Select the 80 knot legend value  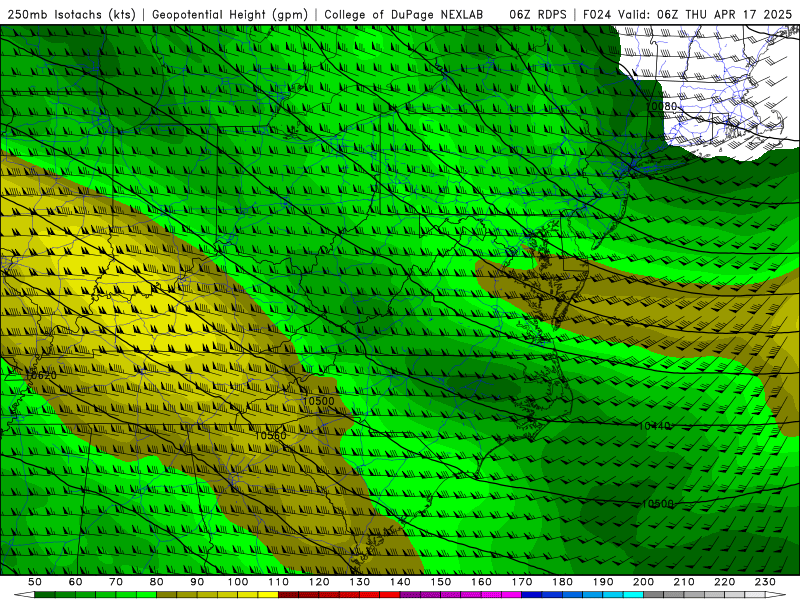click(x=157, y=582)
